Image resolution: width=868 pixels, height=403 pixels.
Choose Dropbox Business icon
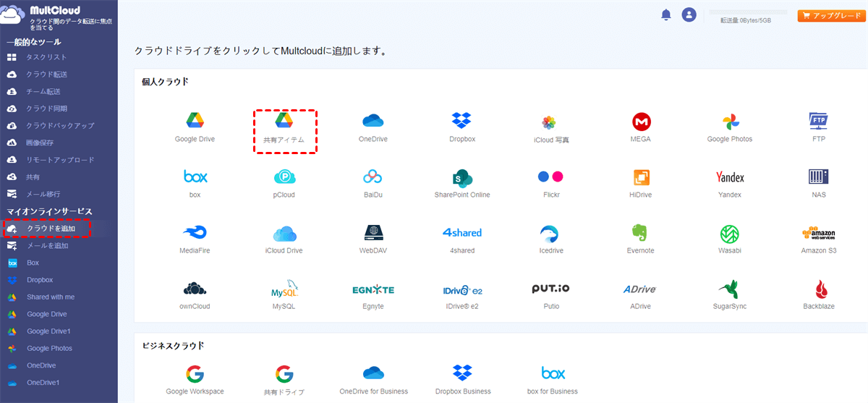click(461, 373)
